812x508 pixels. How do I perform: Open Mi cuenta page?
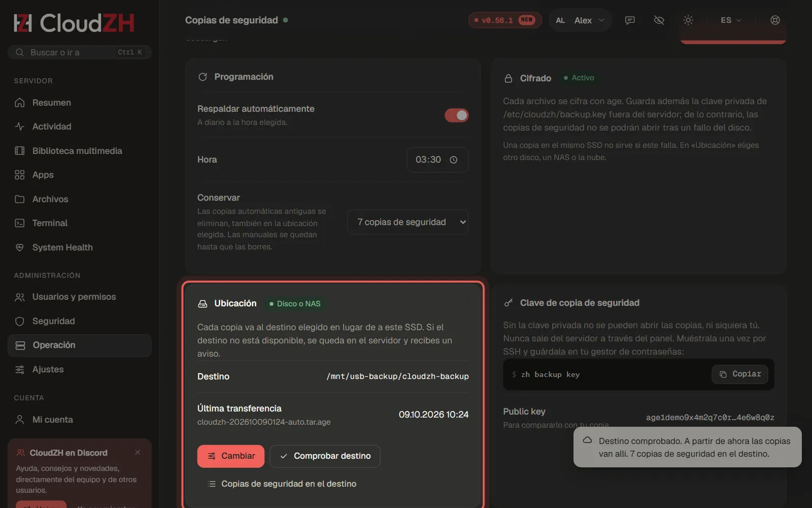click(x=80, y=420)
